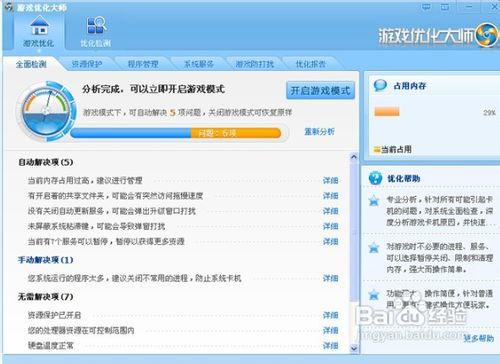Viewport: 500px width, 364px height.
Task: Click the 重新分析 link
Action: click(319, 132)
